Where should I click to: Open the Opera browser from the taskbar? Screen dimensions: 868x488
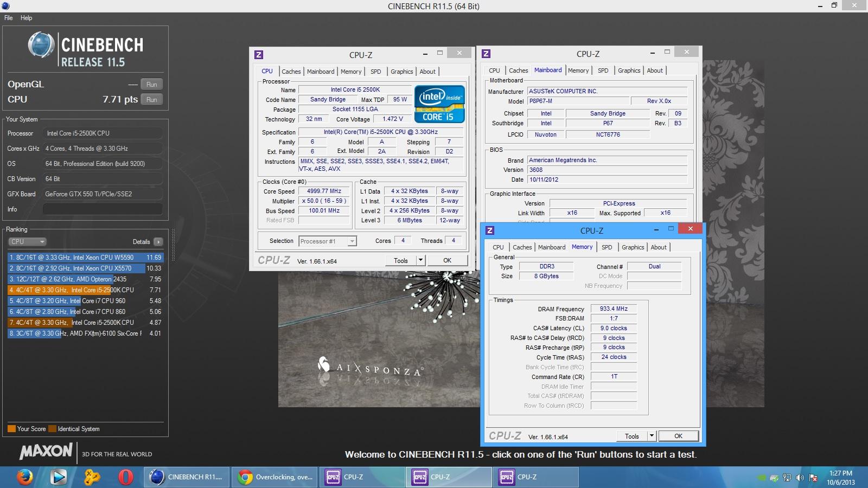(125, 477)
